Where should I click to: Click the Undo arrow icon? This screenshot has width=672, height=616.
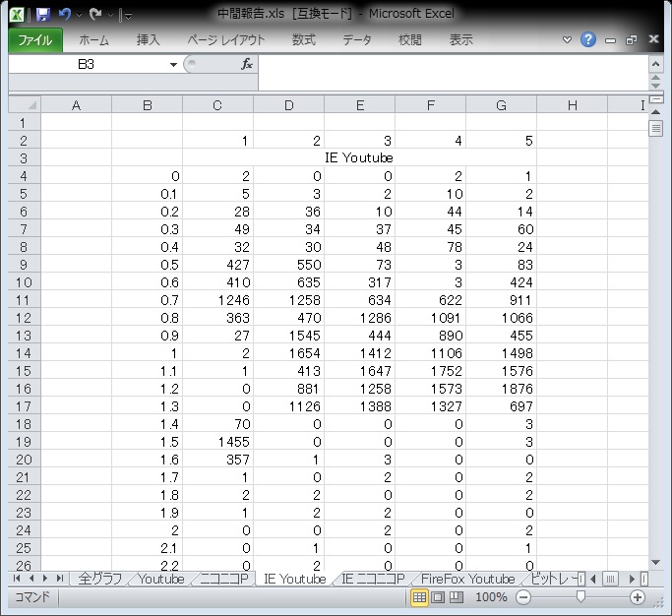point(64,15)
